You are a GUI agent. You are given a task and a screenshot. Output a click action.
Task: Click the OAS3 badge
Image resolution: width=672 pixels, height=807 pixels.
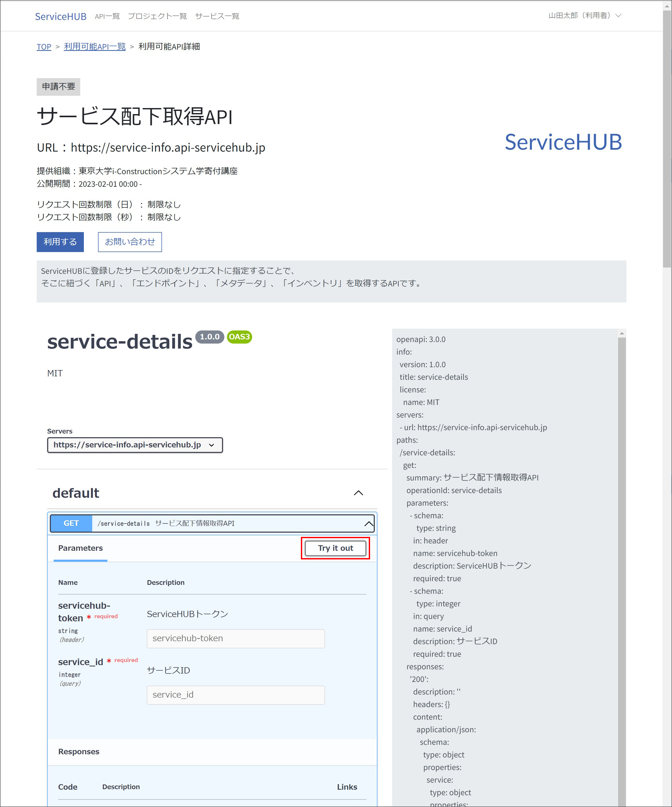click(239, 337)
